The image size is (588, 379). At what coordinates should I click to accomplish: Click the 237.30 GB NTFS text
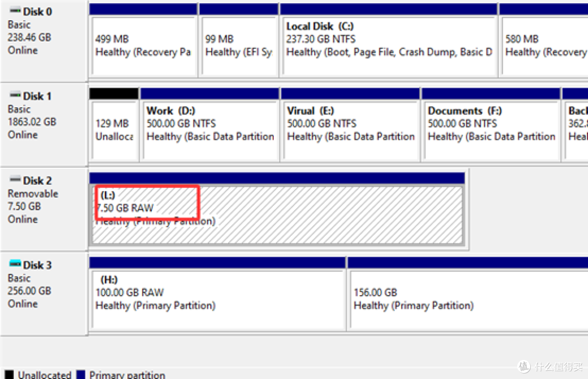coord(321,39)
